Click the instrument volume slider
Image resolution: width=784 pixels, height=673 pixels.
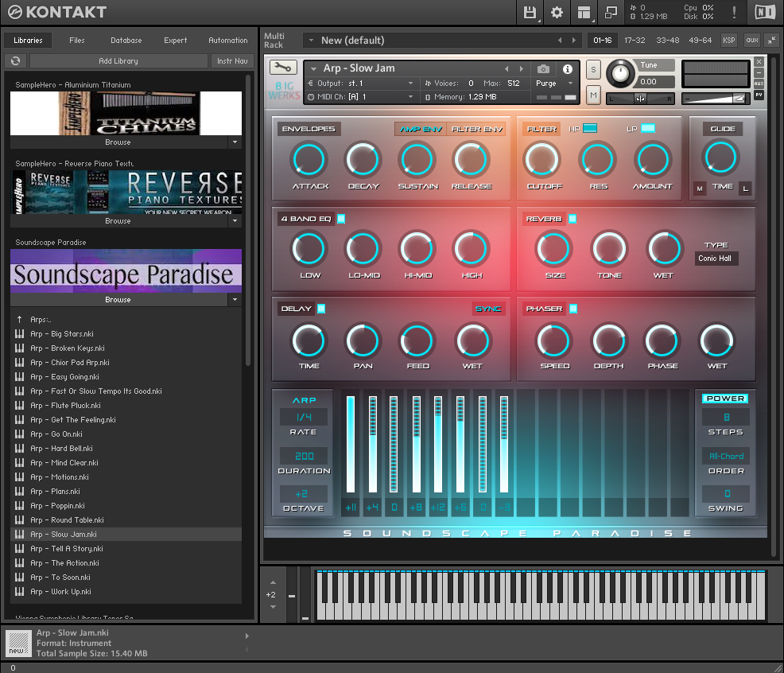716,99
